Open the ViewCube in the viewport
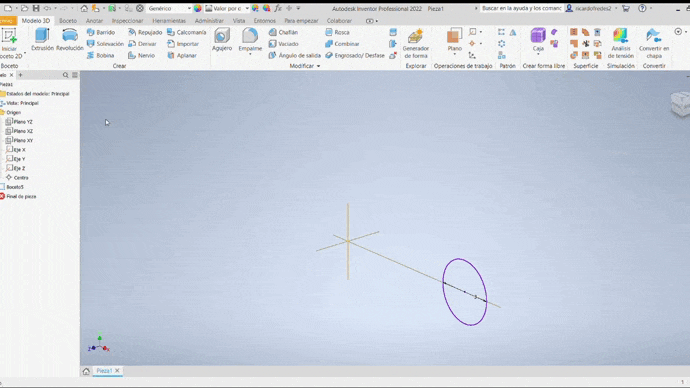The width and height of the screenshot is (690, 388). [x=680, y=104]
